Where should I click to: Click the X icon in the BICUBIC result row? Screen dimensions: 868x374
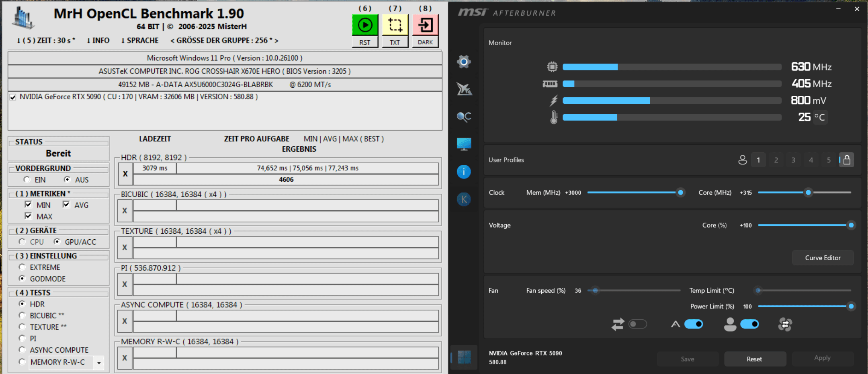125,211
